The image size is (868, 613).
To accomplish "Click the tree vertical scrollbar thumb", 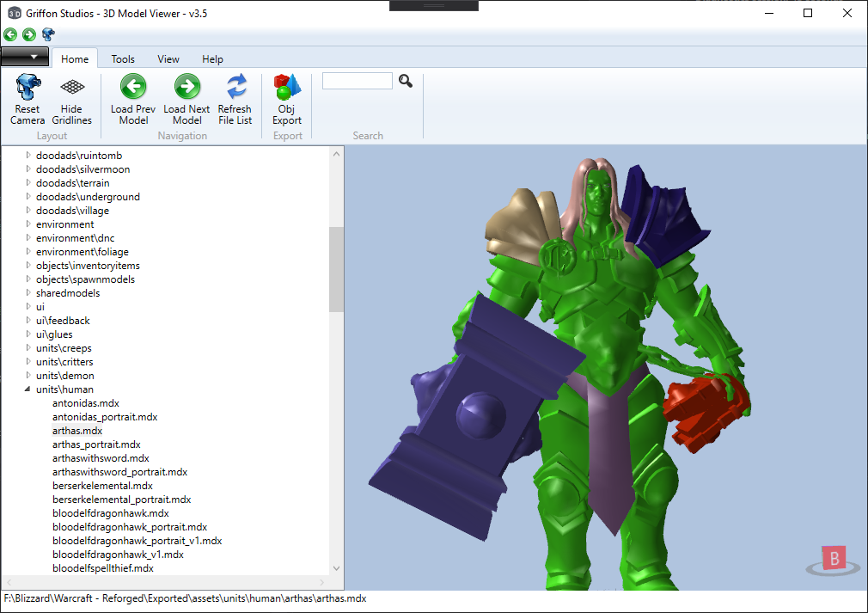I will (336, 269).
